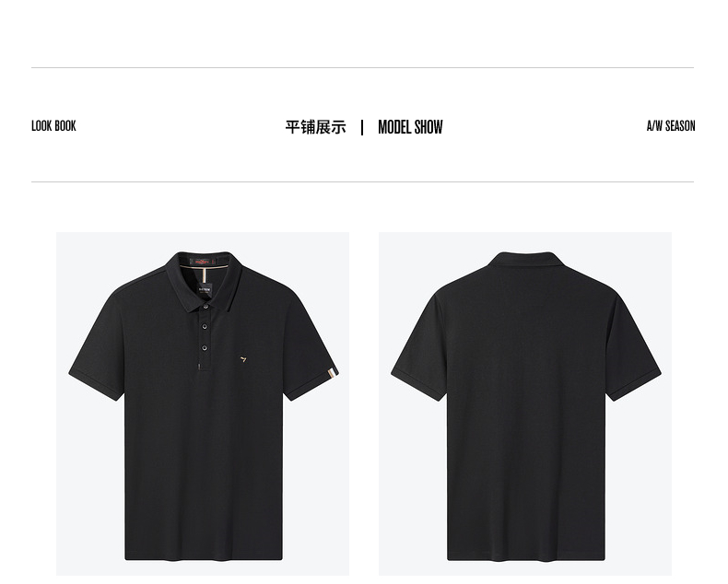Click the striped sleeve cuff tag

tap(332, 374)
